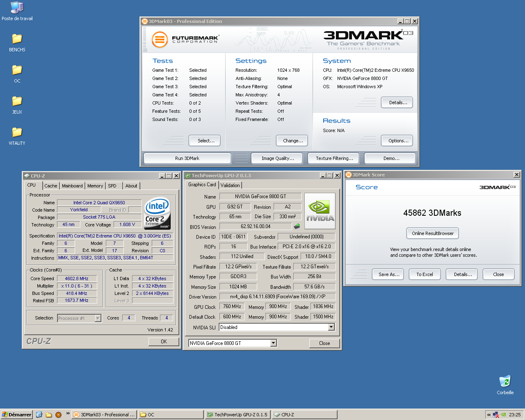Click Close in the 3DMark Score window
The height and width of the screenshot is (420, 525).
[498, 274]
